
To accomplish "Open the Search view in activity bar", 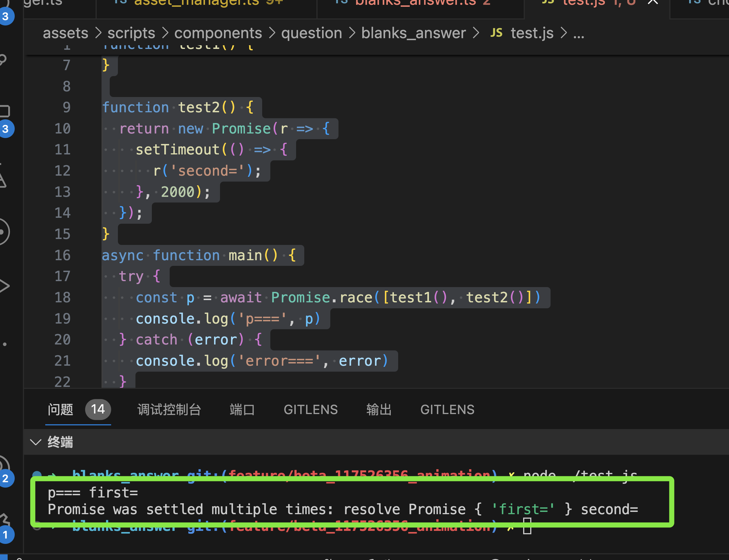I will (3, 60).
